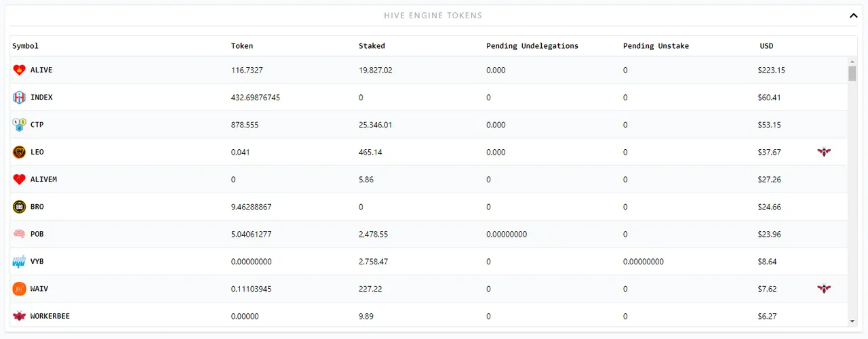This screenshot has height=339, width=868.
Task: Click the bee icon in WAIV row
Action: click(x=824, y=289)
